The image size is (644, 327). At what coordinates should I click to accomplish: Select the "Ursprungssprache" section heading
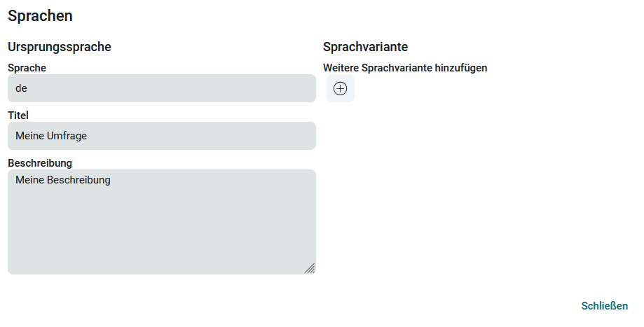tap(60, 47)
